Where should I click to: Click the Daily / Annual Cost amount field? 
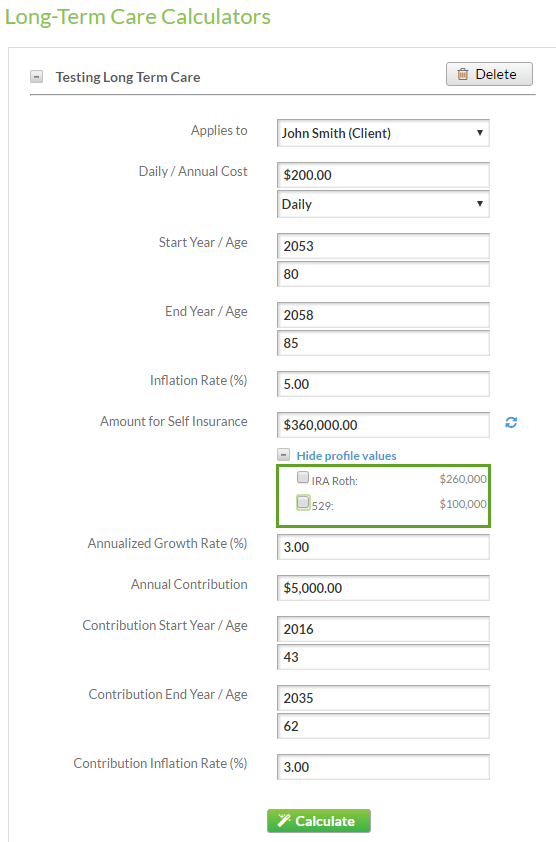tap(383, 175)
